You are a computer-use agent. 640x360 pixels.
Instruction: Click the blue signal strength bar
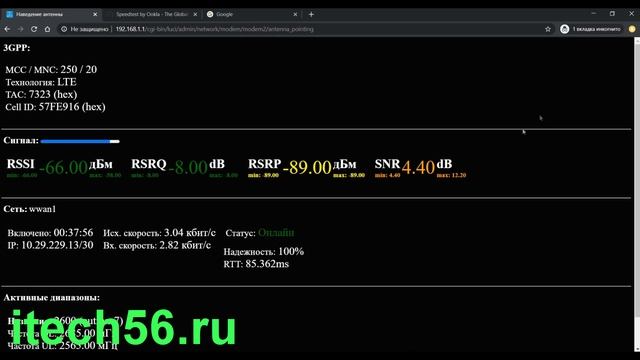pyautogui.click(x=80, y=141)
